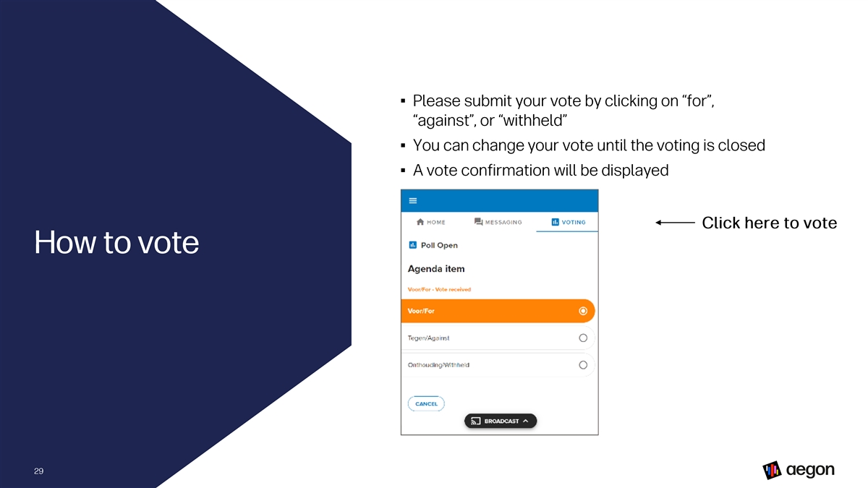Click the Onthouding/Withheld option row
The image size is (868, 488).
point(498,365)
